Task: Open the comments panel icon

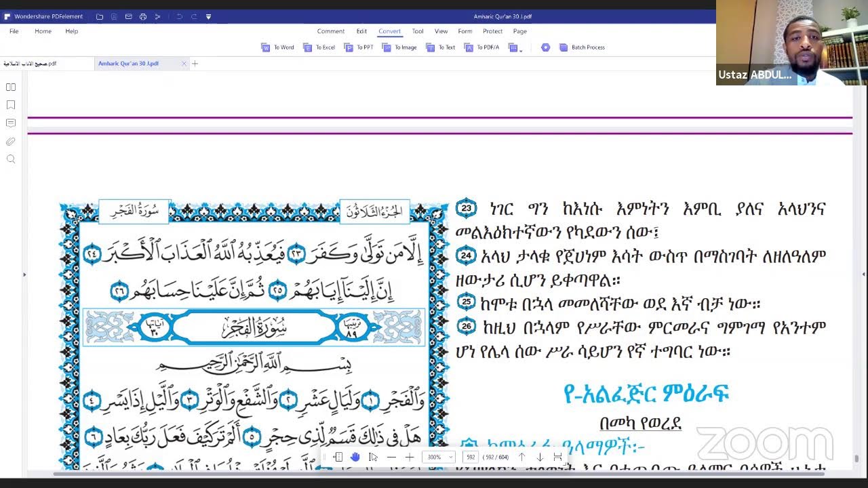Action: [11, 123]
